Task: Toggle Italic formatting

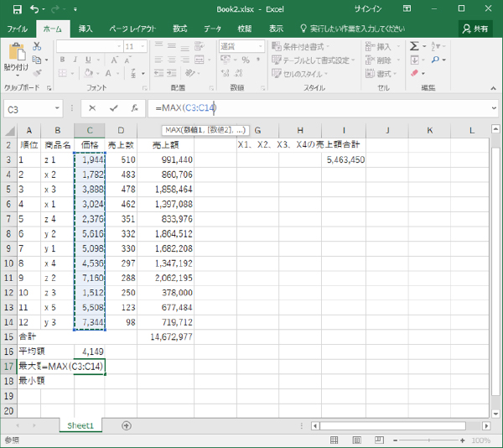Action: (x=75, y=60)
